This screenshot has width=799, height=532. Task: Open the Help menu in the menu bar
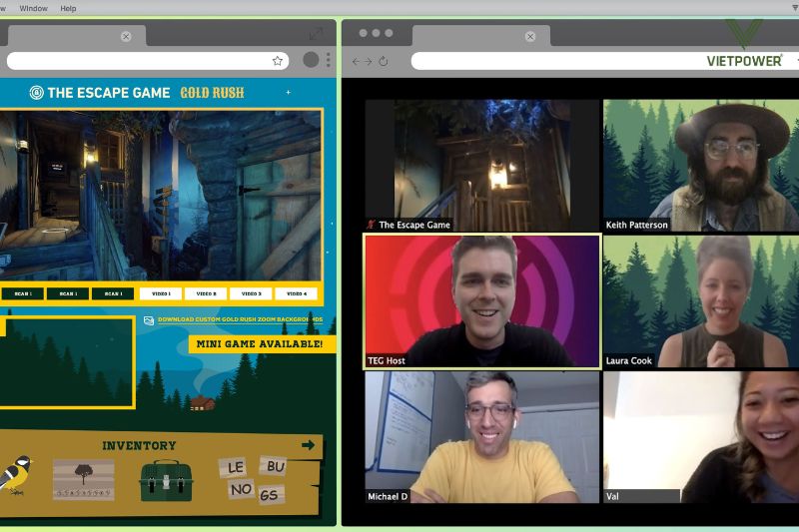[x=68, y=8]
